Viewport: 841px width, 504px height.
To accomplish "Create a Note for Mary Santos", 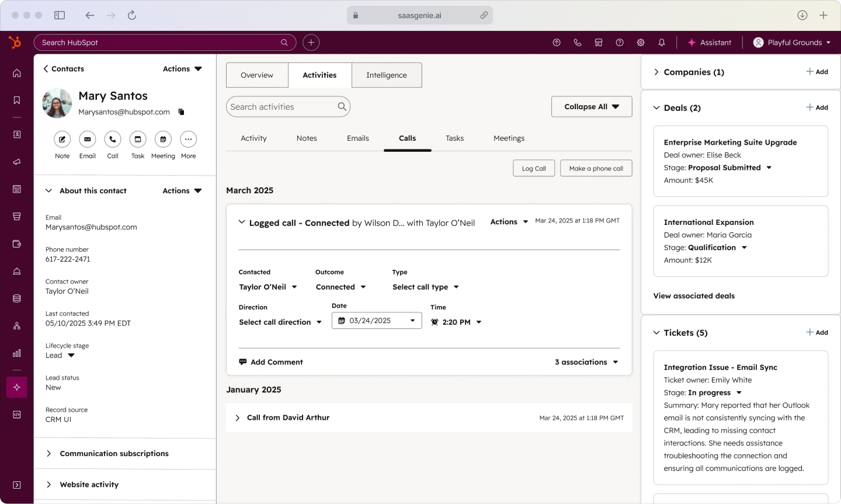I will coord(62,139).
